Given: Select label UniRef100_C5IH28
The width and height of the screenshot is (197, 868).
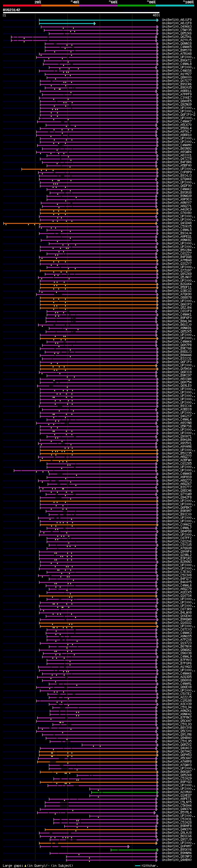Looking at the screenshot, I should (x=177, y=822).
